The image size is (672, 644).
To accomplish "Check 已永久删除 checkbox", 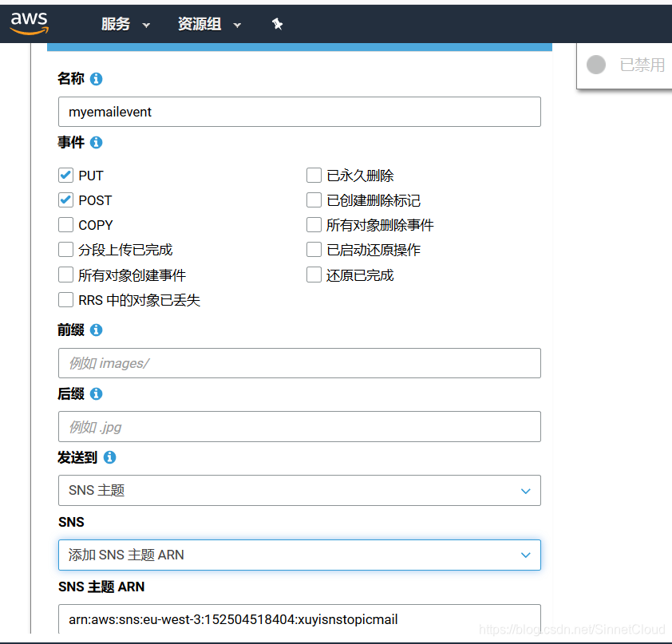I will point(314,176).
